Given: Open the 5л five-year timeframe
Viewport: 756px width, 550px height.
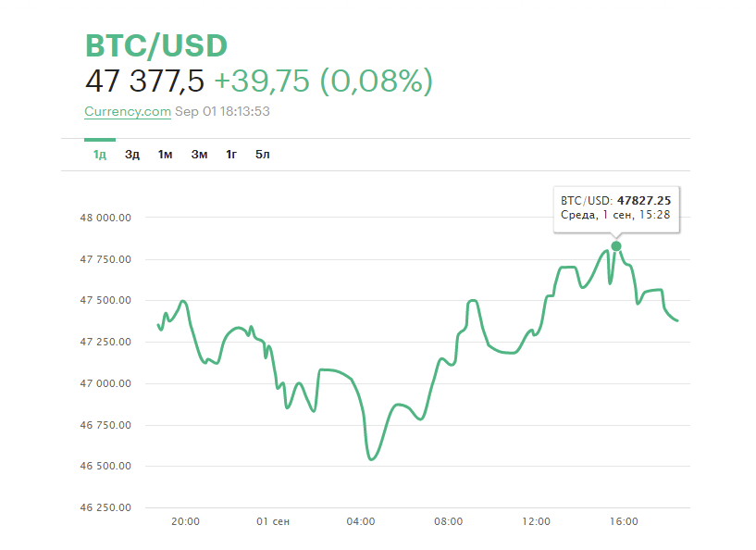Looking at the screenshot, I should click(262, 154).
